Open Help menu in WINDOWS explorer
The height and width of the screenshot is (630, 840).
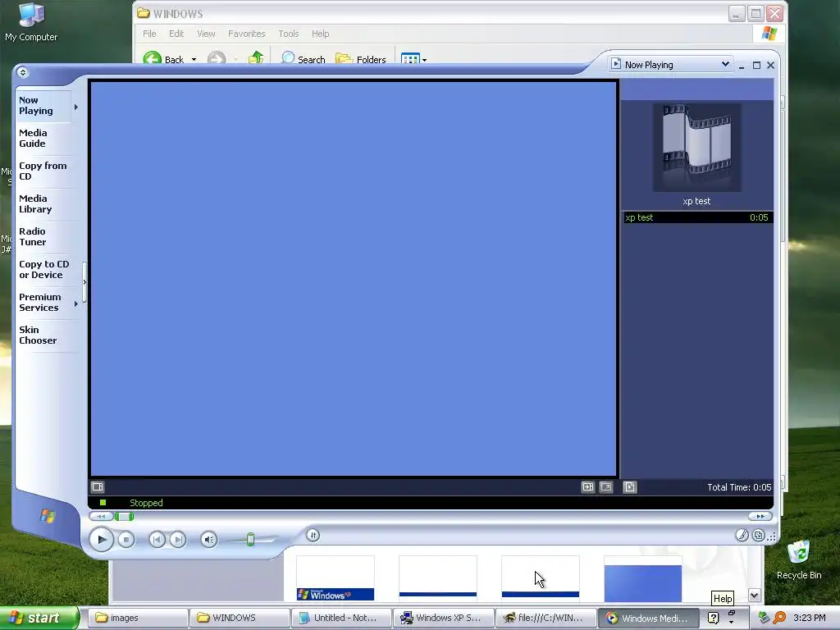point(321,33)
